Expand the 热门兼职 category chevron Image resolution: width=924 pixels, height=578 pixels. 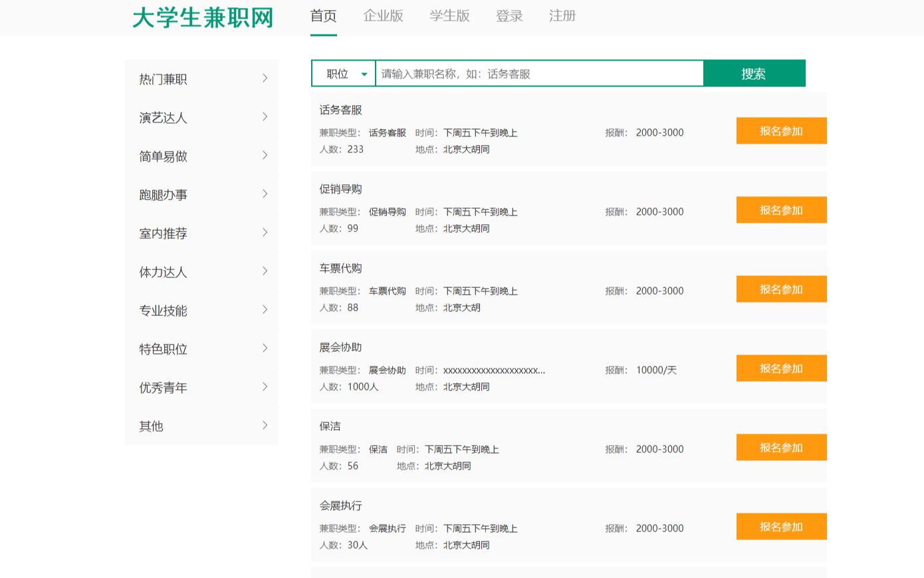point(265,78)
